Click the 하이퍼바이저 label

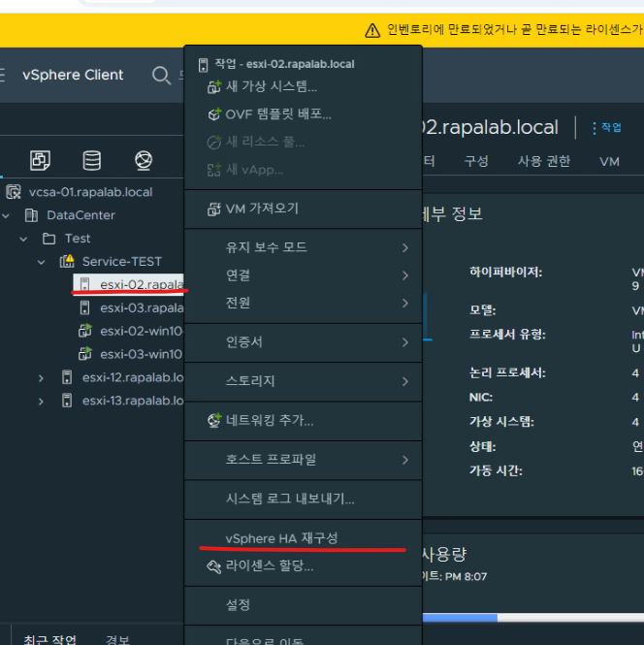tap(506, 272)
